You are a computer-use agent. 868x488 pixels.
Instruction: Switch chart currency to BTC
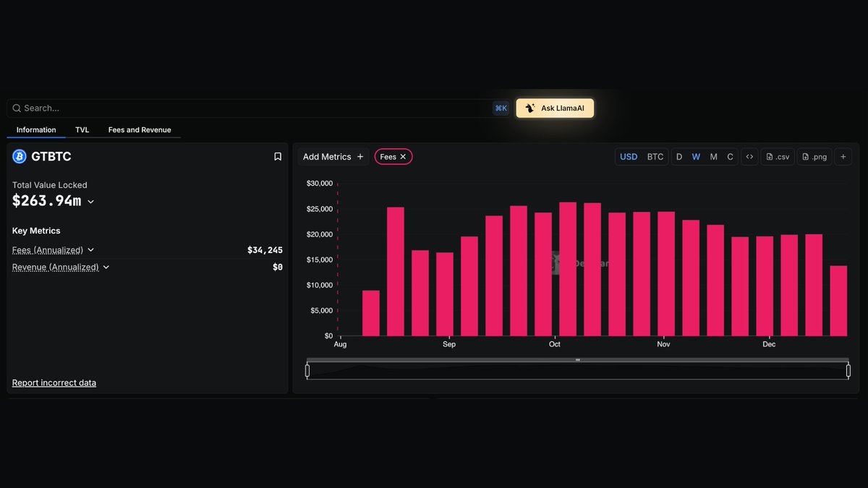655,156
